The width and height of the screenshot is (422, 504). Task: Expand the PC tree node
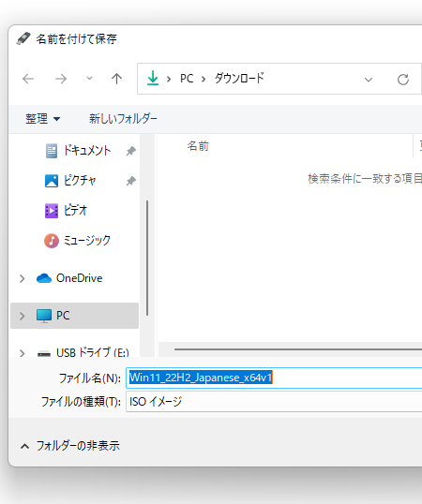pyautogui.click(x=22, y=316)
